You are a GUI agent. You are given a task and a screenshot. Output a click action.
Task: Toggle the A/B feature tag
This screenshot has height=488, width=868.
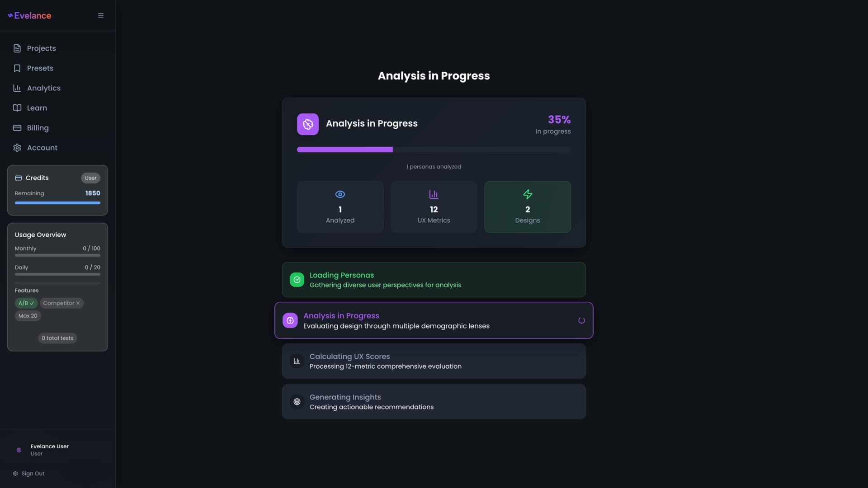(26, 303)
